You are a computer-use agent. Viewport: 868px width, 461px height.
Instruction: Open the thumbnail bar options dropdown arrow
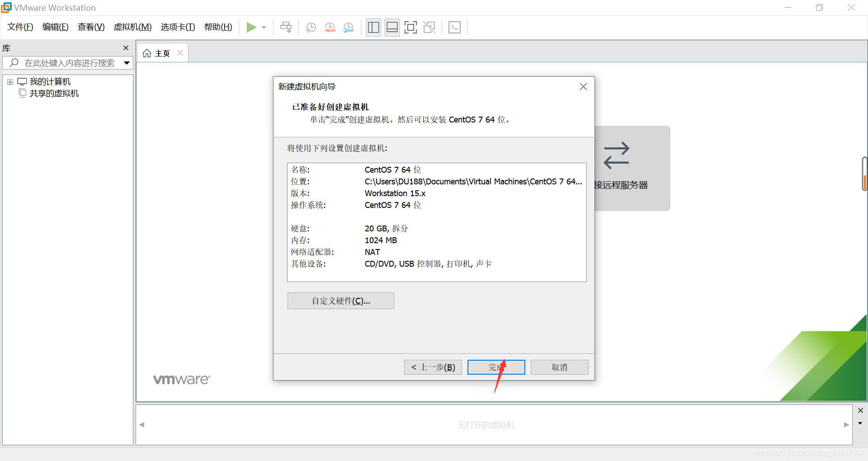point(860,423)
